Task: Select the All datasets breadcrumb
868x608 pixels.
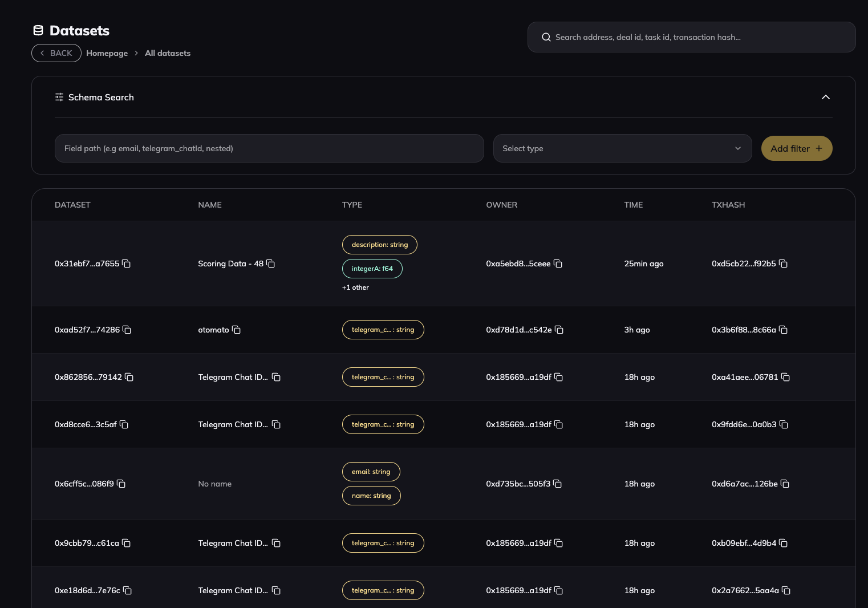Action: pos(167,53)
